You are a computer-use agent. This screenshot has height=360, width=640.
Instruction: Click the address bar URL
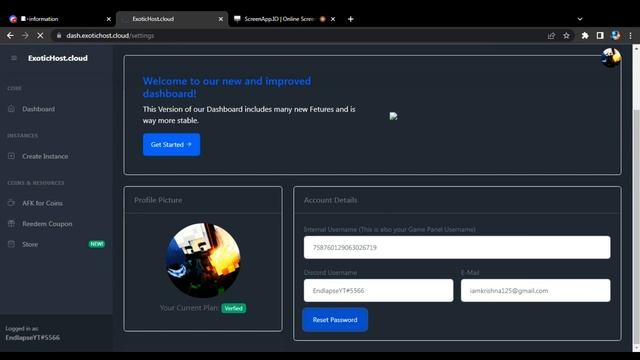(110, 36)
